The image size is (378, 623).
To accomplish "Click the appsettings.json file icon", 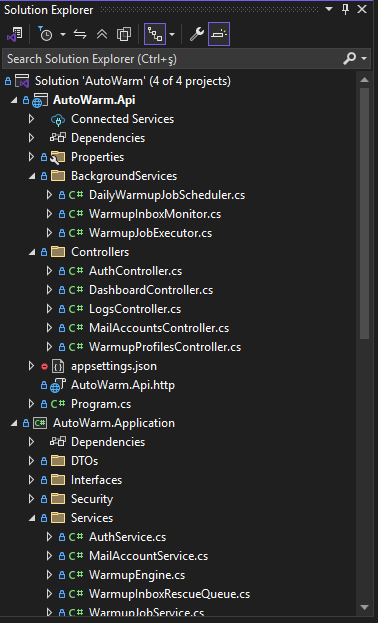I will pos(58,366).
